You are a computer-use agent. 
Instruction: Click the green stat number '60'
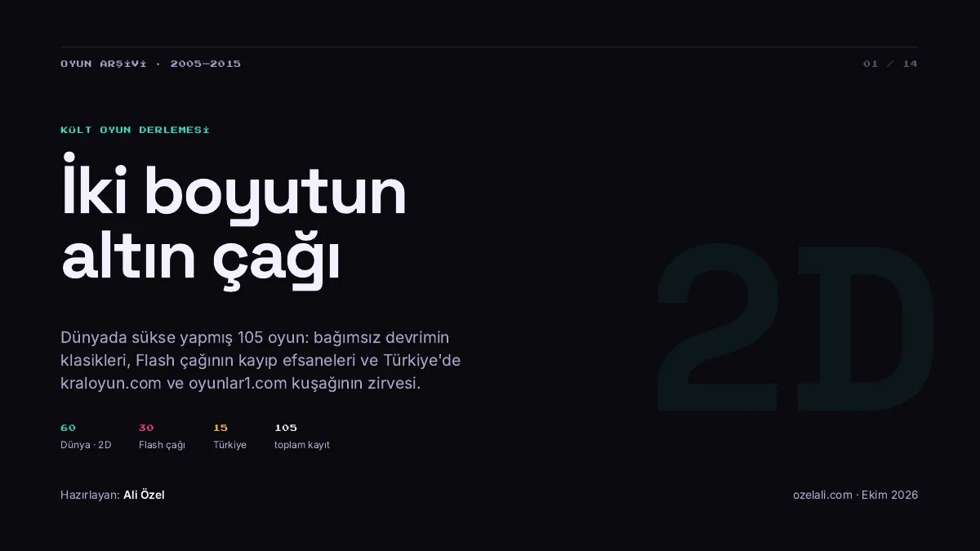click(x=68, y=428)
